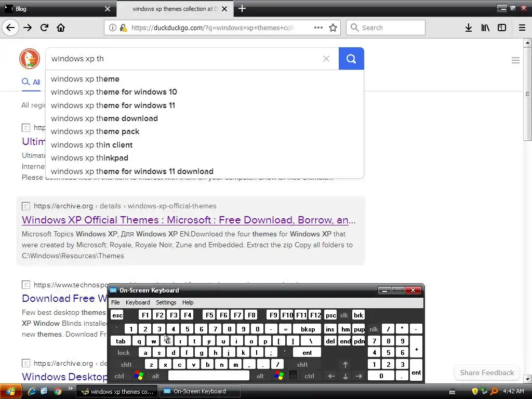Open the Library icon

tap(485, 28)
